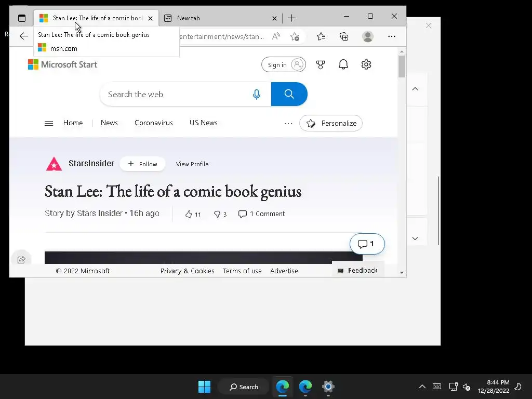Click the Microsoft Start logo

pyautogui.click(x=62, y=64)
